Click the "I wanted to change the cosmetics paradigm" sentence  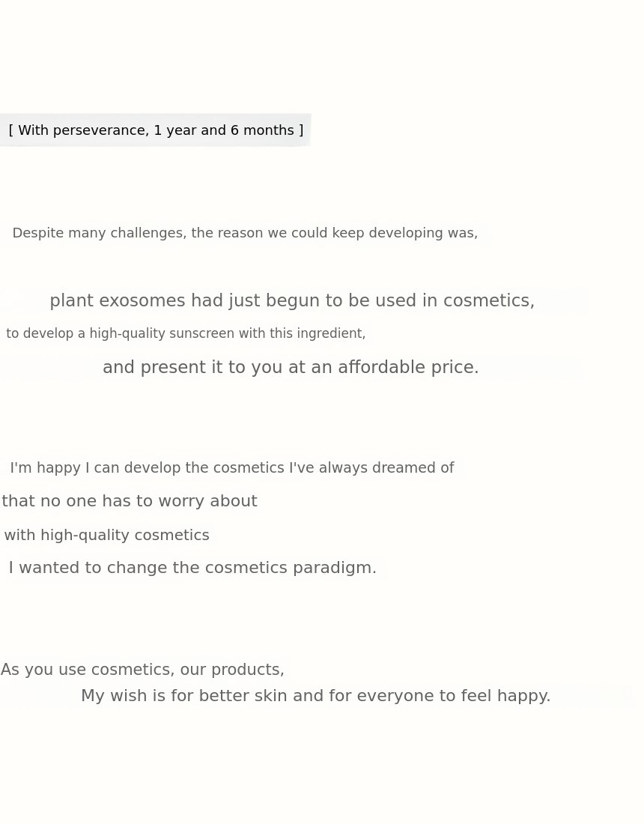coord(192,568)
